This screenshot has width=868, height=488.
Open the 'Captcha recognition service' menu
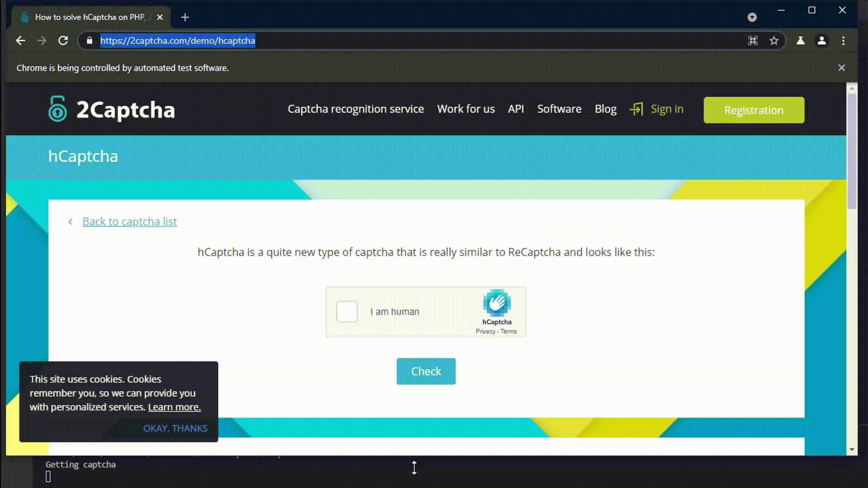pyautogui.click(x=355, y=109)
